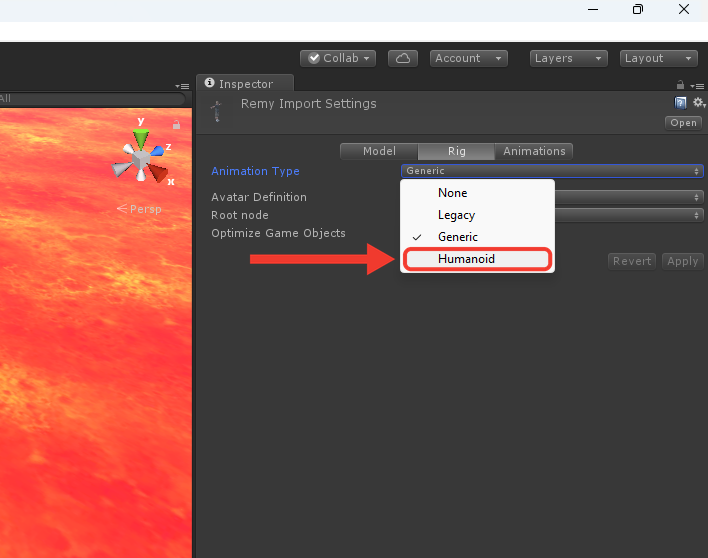This screenshot has height=558, width=708.
Task: Click the Apply button
Action: pos(682,261)
